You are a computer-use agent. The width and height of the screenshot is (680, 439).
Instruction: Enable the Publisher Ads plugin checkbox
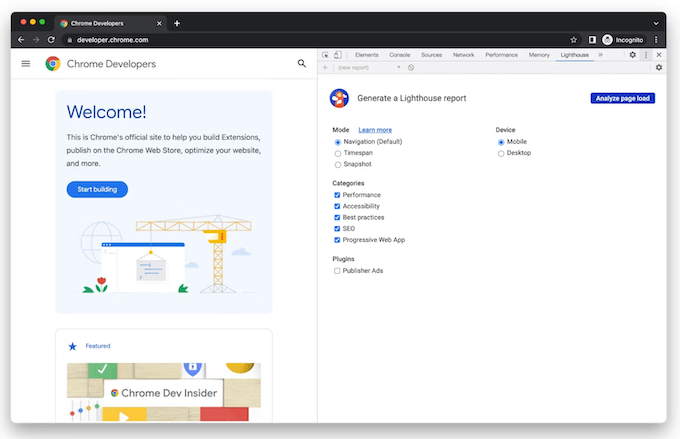pos(338,271)
